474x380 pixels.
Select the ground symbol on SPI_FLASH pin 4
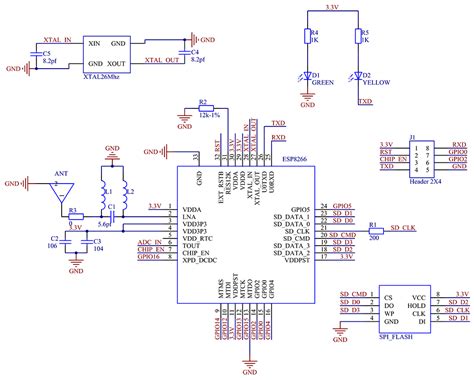click(340, 332)
